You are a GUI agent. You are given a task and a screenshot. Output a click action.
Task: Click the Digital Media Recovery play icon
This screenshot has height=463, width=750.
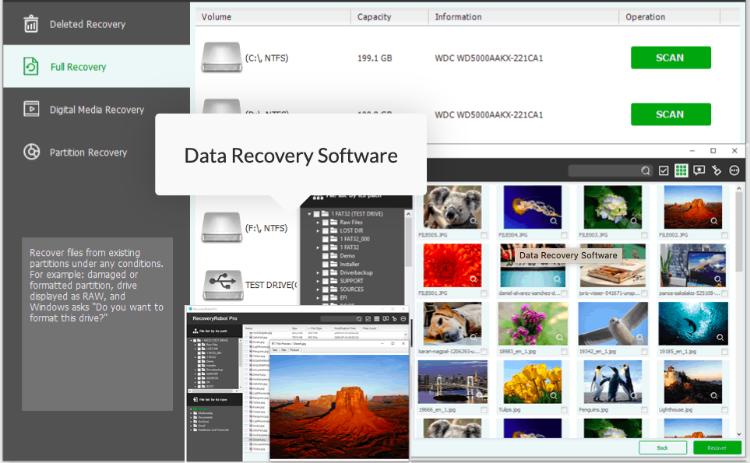[31, 109]
